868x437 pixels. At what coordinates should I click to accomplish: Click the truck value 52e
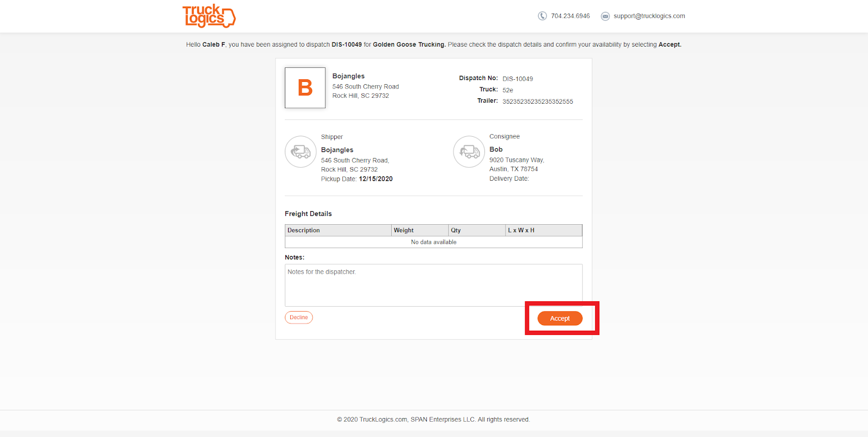tap(508, 90)
